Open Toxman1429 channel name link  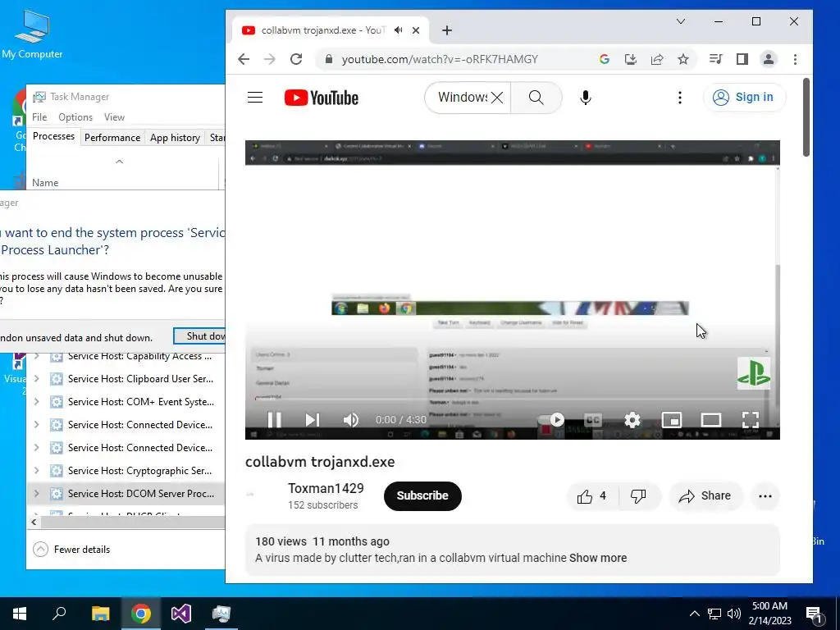click(x=326, y=488)
